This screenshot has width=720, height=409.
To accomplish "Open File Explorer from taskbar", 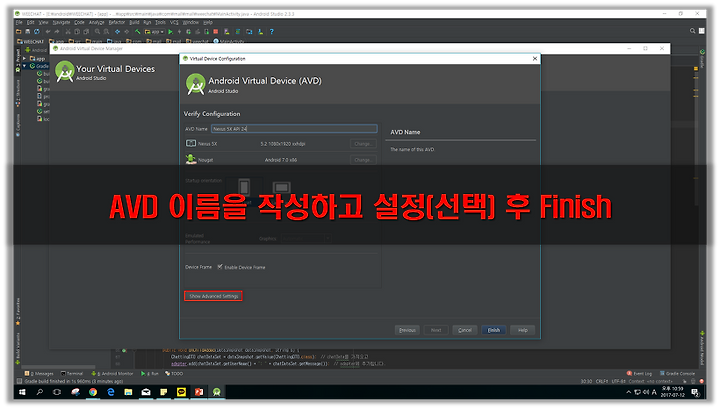I will (x=128, y=392).
